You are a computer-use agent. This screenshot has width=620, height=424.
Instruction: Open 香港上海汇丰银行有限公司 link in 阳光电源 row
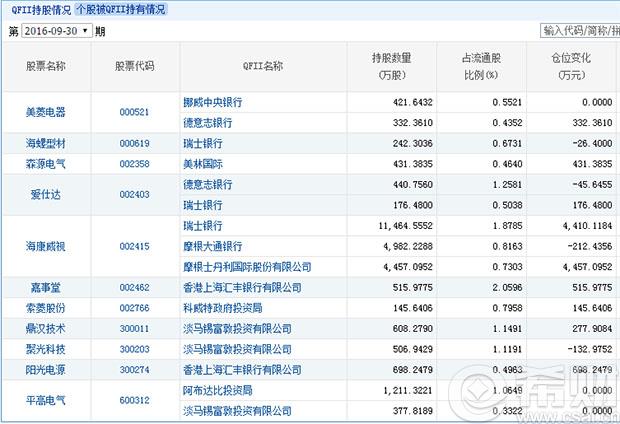coord(242,370)
